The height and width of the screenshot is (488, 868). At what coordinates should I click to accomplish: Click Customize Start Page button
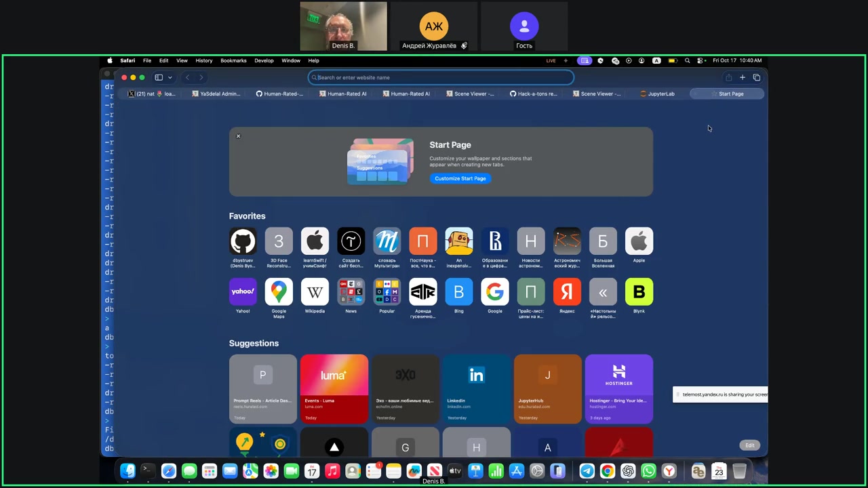coord(460,178)
